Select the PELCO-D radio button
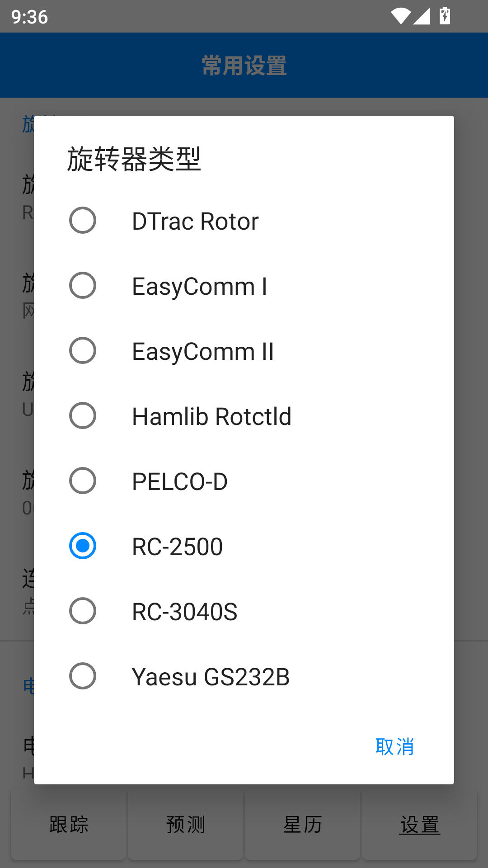This screenshot has height=868, width=488. (83, 481)
